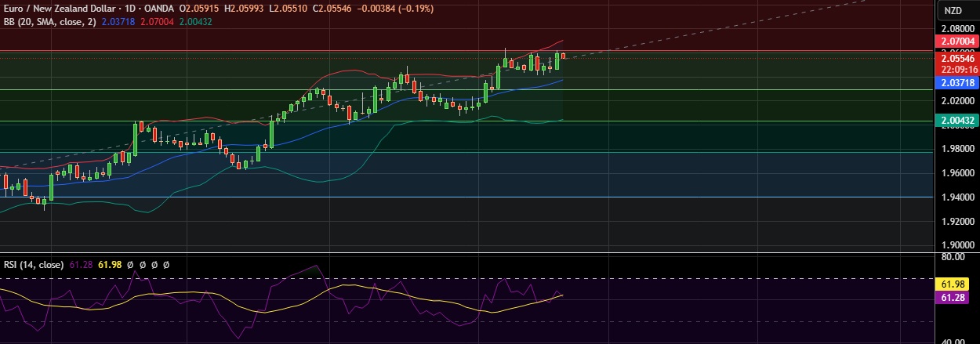Select the BB (20, SMA, close, 2) indicator legend
This screenshot has width=980, height=344.
[49, 21]
